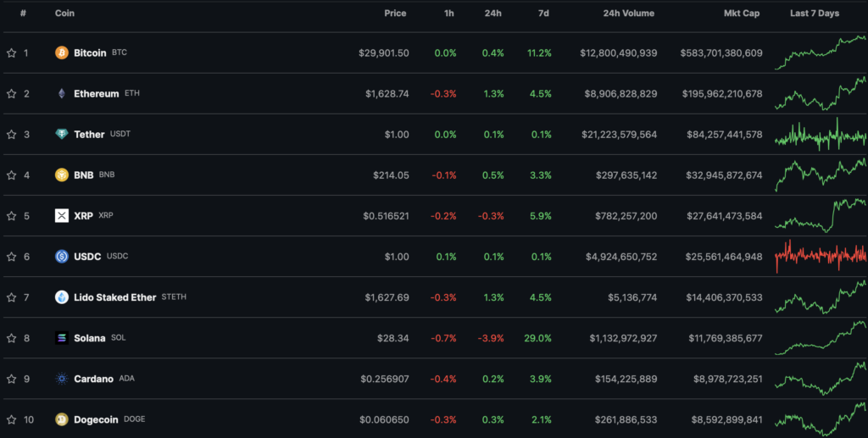
Task: Click the Tether coin icon
Action: [62, 135]
